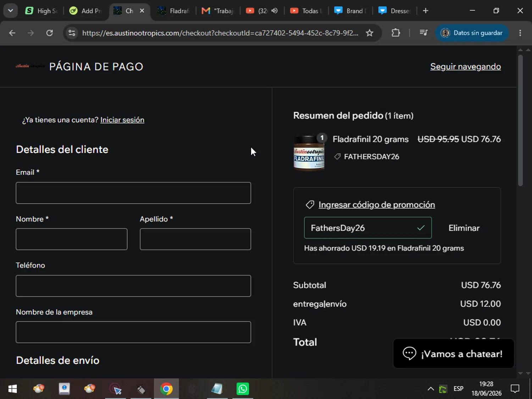Reload the checkout page
532x399 pixels.
pyautogui.click(x=50, y=33)
